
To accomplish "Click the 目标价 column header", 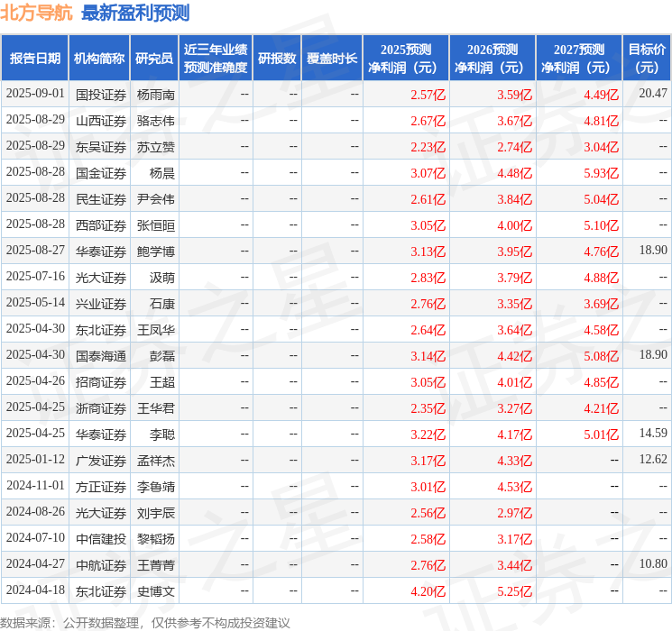I will 647,59.
